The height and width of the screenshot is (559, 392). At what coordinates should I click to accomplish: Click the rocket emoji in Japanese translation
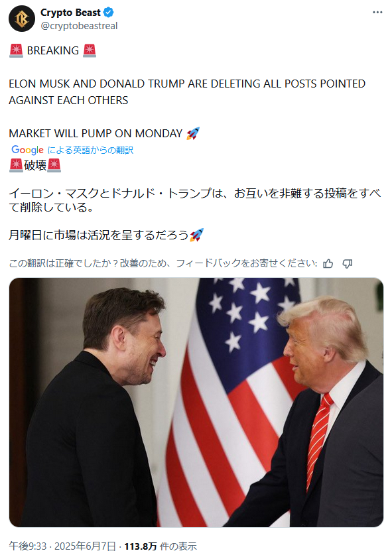click(x=196, y=235)
